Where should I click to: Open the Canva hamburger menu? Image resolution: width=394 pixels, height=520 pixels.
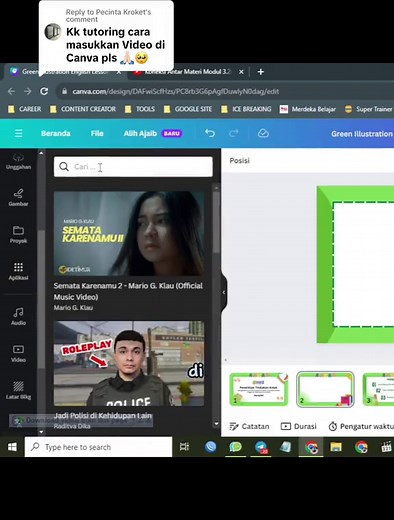click(x=19, y=133)
